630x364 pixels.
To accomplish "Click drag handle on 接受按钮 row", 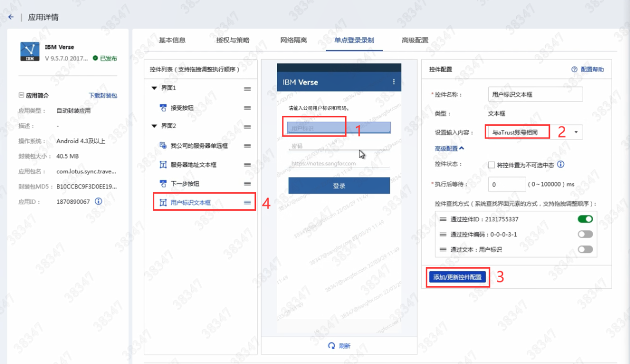I will coord(248,107).
